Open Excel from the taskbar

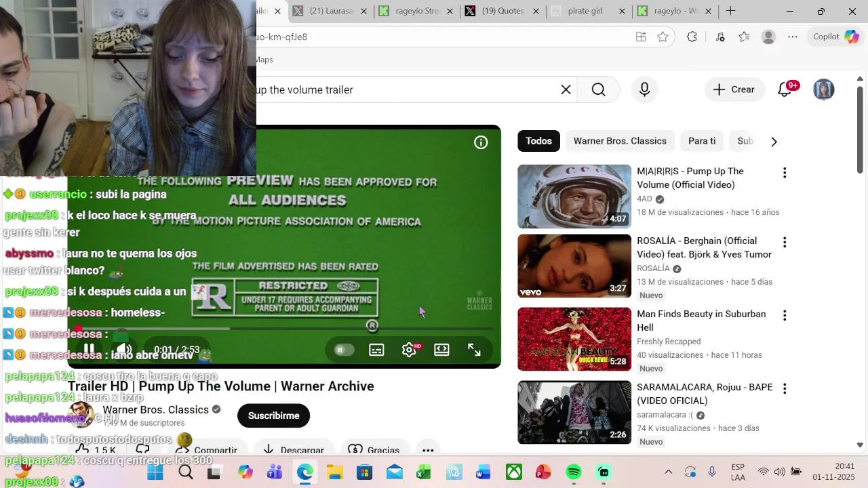click(424, 472)
